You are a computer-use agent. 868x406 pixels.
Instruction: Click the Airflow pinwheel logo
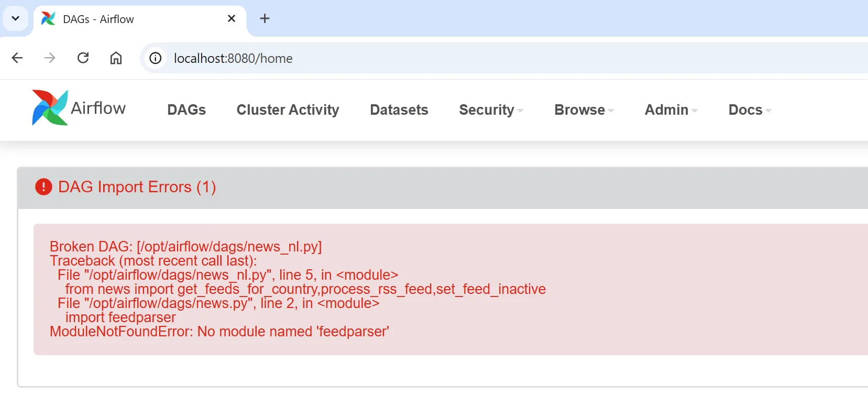[x=50, y=108]
